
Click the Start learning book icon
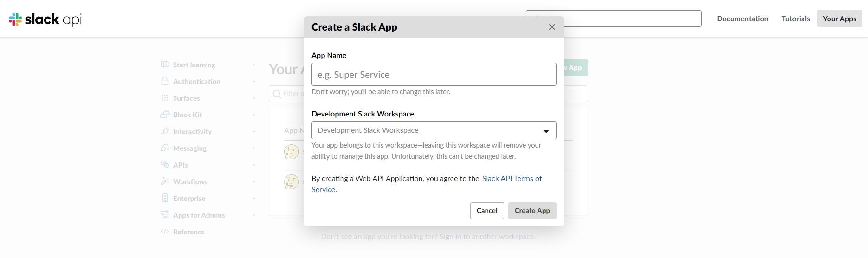pyautogui.click(x=165, y=64)
